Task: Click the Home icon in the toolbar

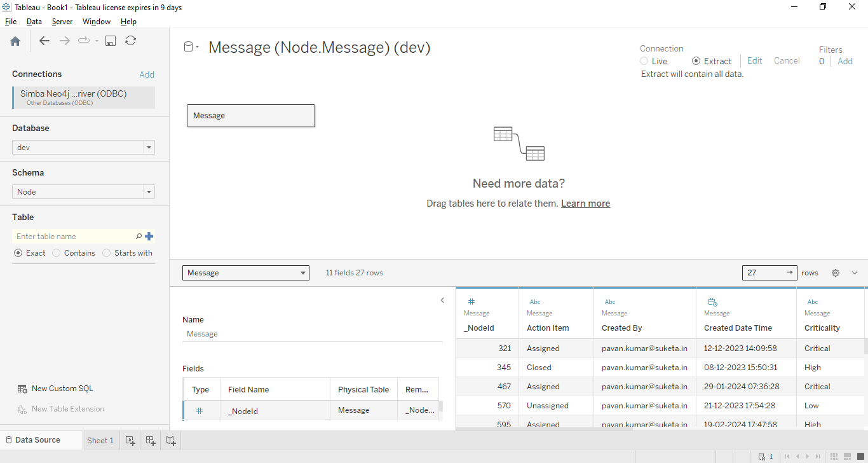Action: [15, 40]
